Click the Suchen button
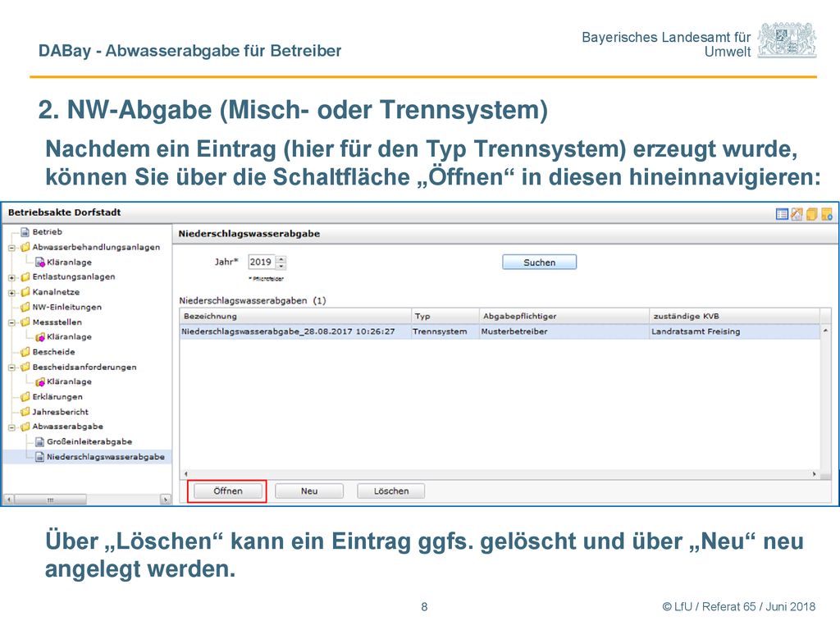This screenshot has width=840, height=630. coord(540,262)
